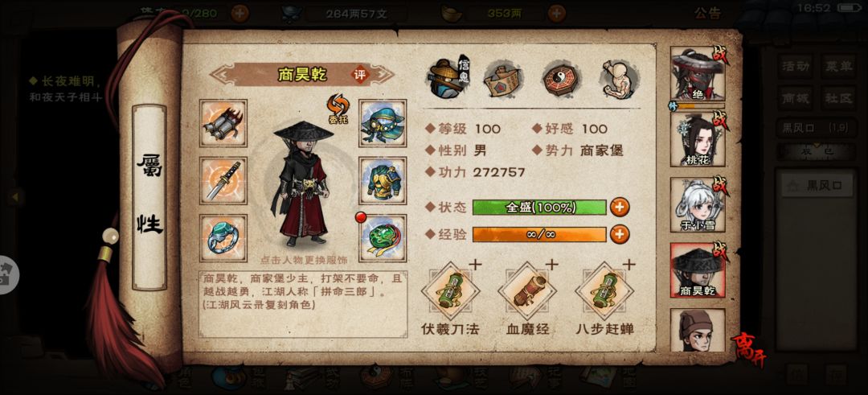This screenshot has height=395, width=868.
Task: Select the clawed gauntlet equipment slot
Action: (223, 124)
